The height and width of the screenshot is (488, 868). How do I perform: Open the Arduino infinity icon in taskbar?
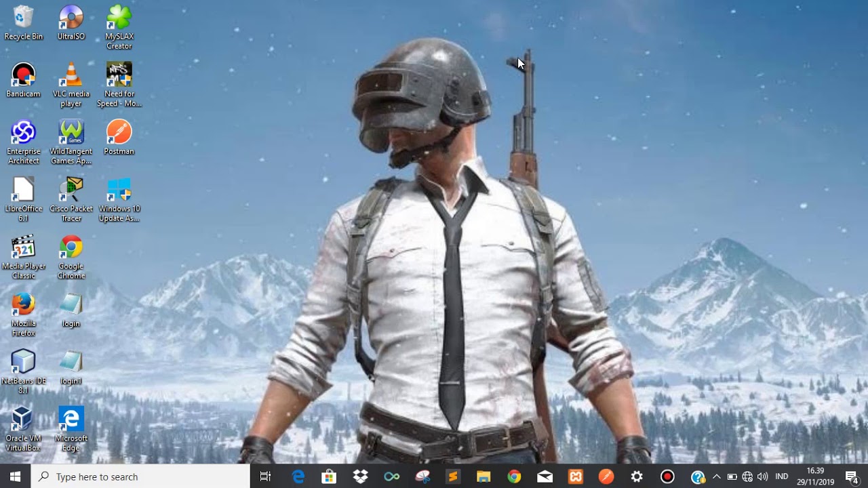[x=391, y=476]
